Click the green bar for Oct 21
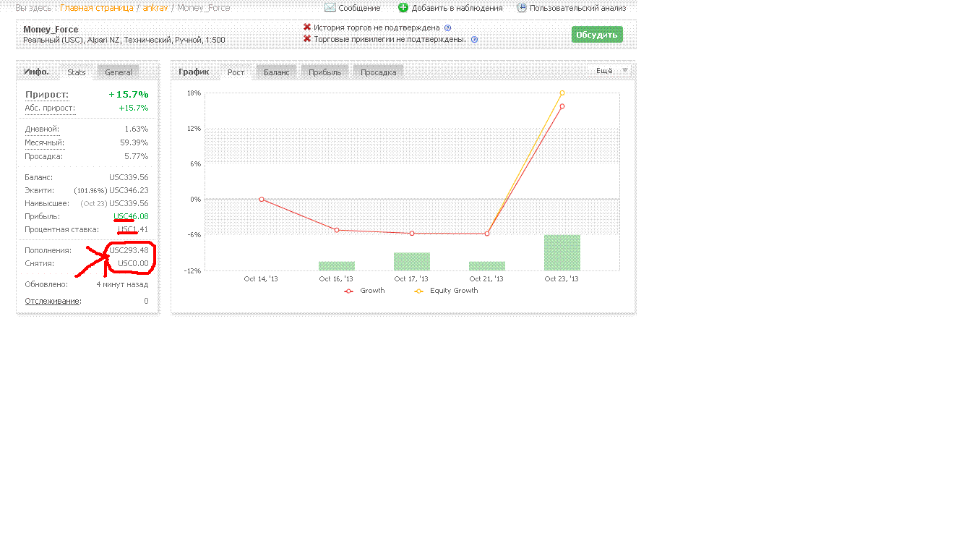The height and width of the screenshot is (533, 980). pos(487,265)
